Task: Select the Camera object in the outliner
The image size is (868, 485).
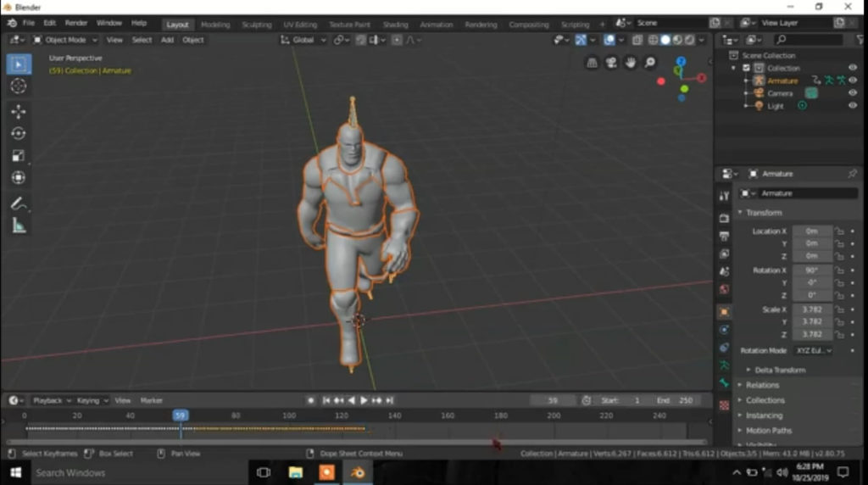Action: click(x=780, y=93)
